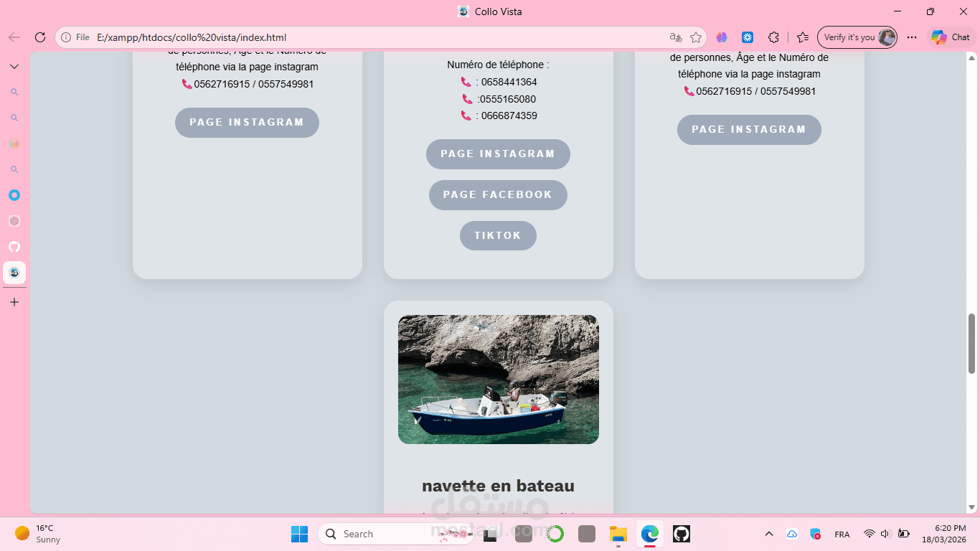Open the translate page icon in address bar
Image resolution: width=980 pixels, height=551 pixels.
pyautogui.click(x=675, y=37)
